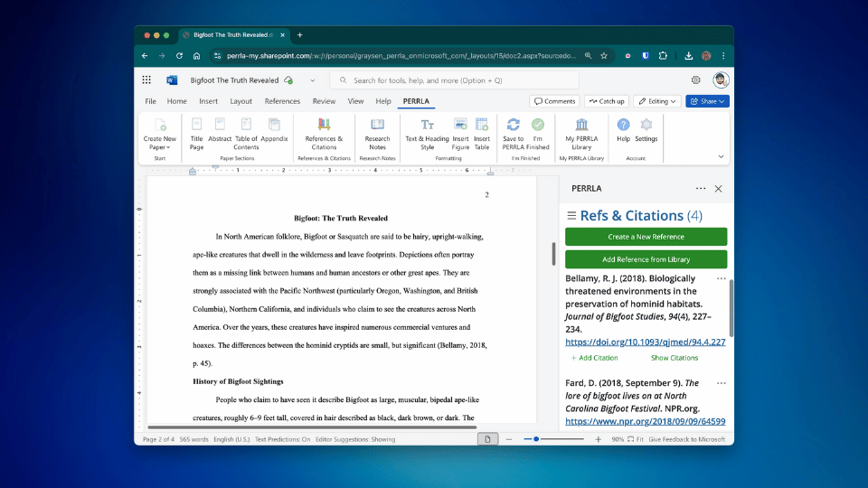Open the Bellamy DOI link
The width and height of the screenshot is (868, 488).
click(x=646, y=342)
